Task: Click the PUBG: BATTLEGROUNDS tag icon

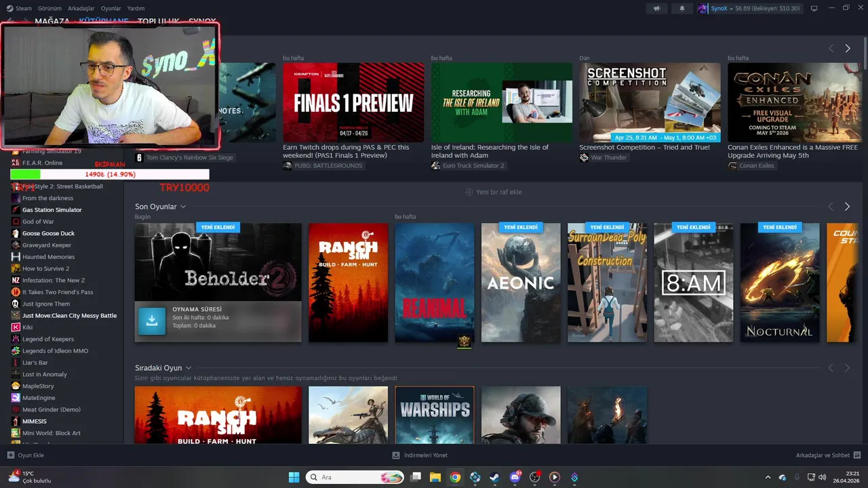Action: pyautogui.click(x=288, y=165)
